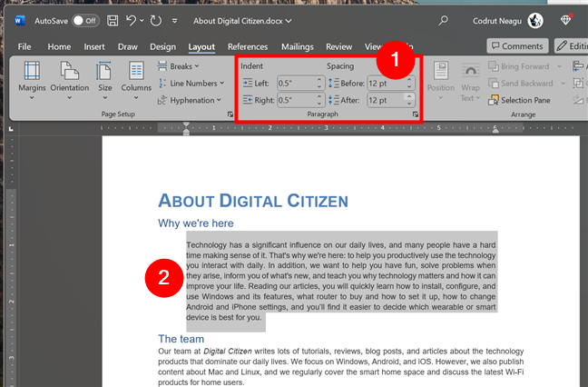588x387 pixels.
Task: Increase the Right indent with up arrow
Action: tap(319, 97)
